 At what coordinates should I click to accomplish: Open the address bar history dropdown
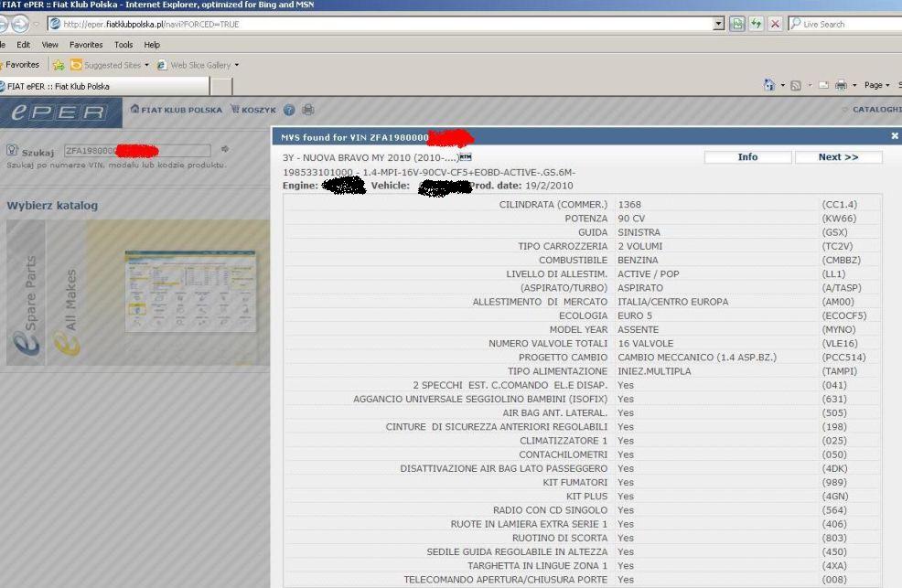click(718, 24)
